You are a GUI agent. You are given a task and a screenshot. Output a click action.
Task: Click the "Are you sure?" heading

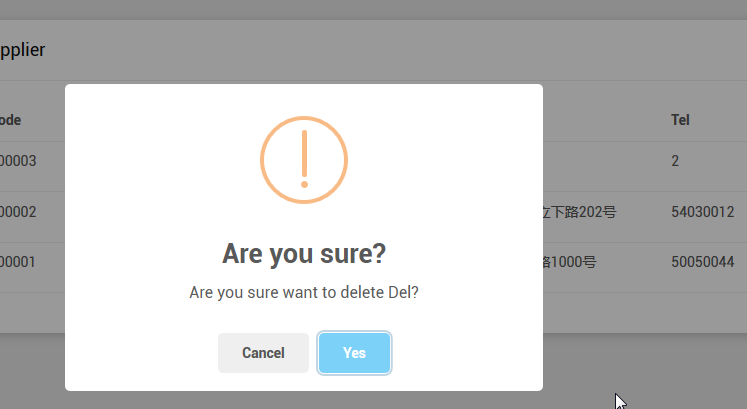pos(304,253)
